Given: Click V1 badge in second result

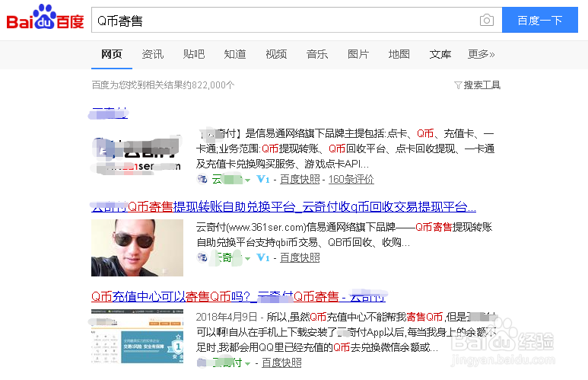Looking at the screenshot, I should coord(263,257).
